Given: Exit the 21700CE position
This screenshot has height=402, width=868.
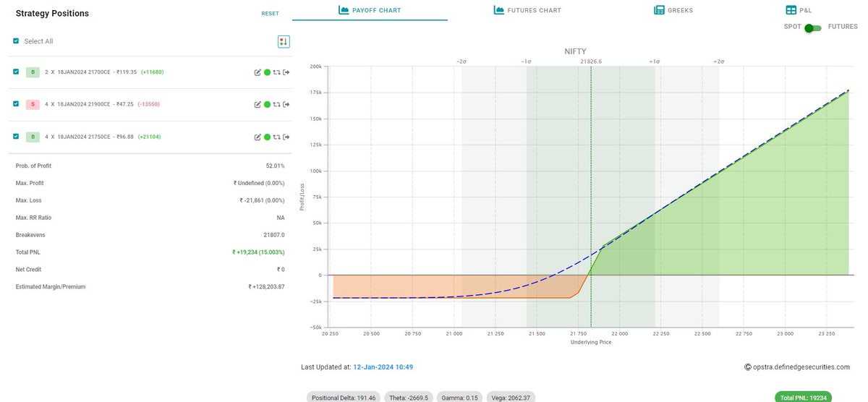Looking at the screenshot, I should pos(286,72).
